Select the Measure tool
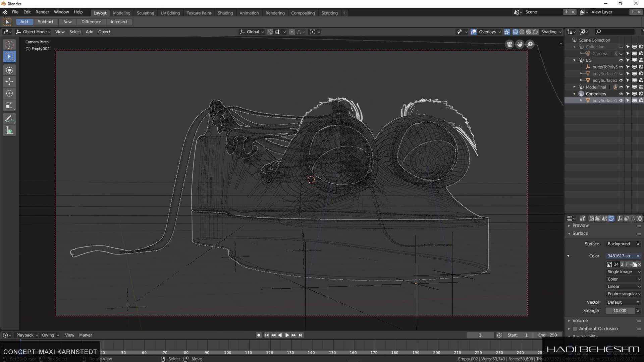 point(9,131)
